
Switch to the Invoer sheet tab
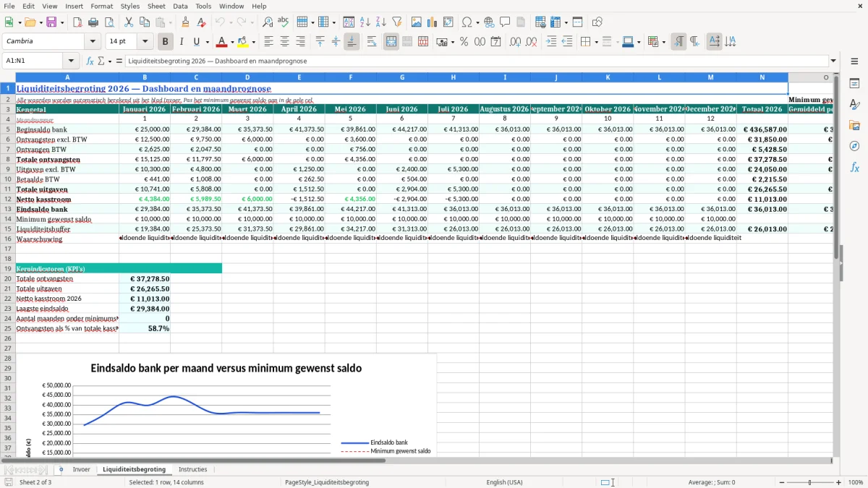click(82, 469)
